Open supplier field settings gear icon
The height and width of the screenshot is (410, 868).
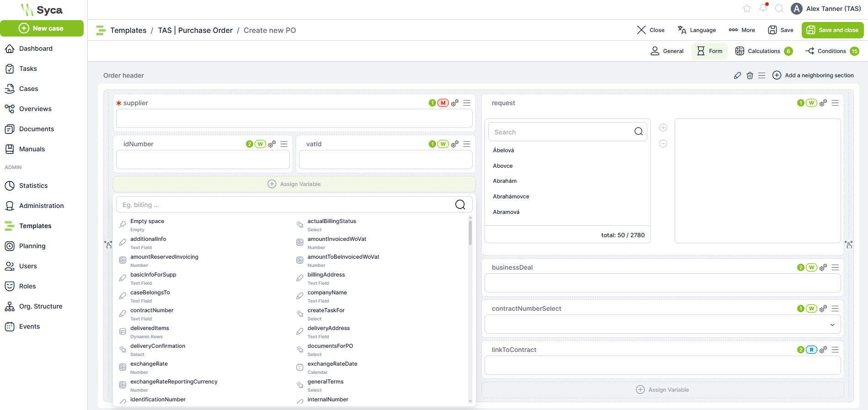[x=455, y=103]
